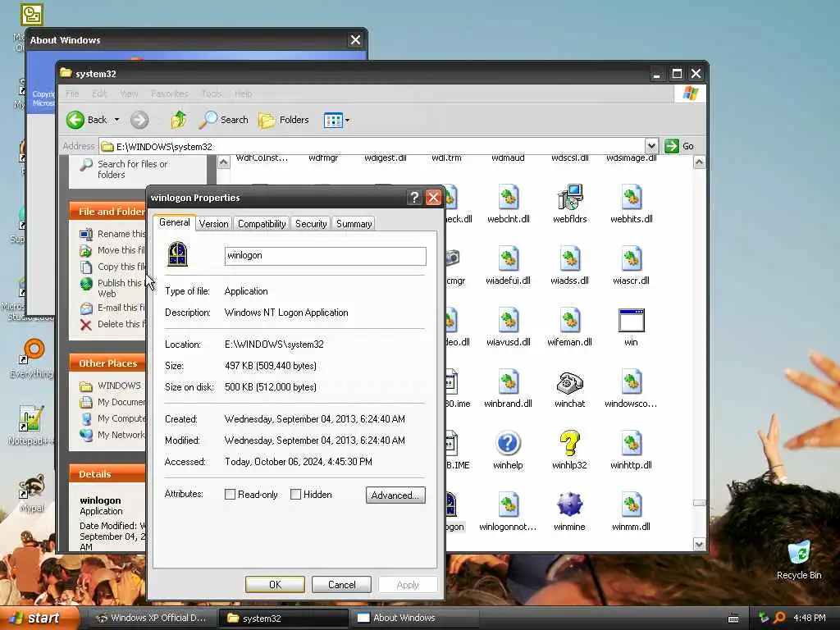Open the Back button history dropdown
The image size is (840, 630).
click(116, 120)
